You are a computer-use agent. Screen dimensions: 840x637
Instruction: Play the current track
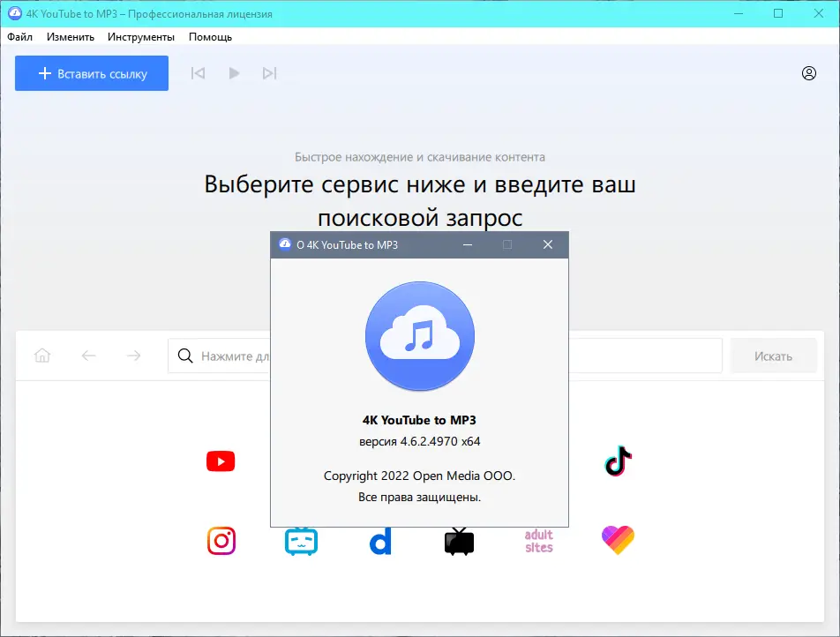click(x=234, y=73)
